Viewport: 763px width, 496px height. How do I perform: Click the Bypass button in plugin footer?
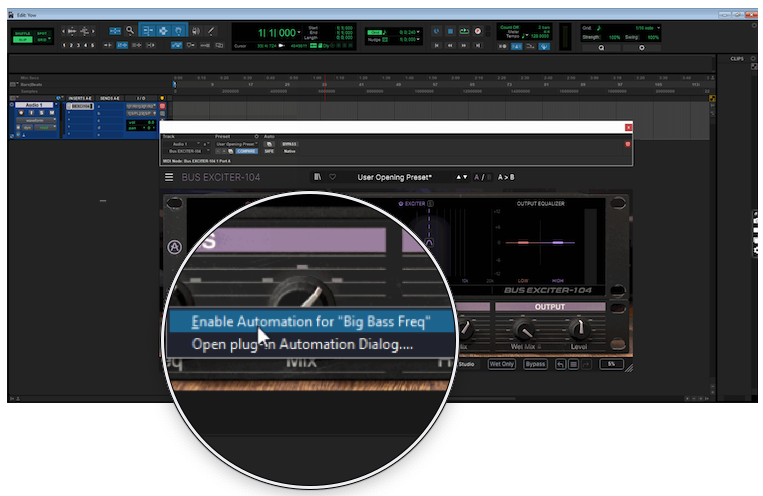coord(535,364)
